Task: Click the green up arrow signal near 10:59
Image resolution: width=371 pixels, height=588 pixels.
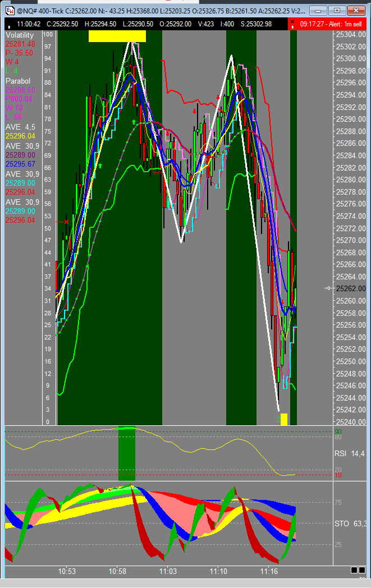Action: tap(134, 121)
